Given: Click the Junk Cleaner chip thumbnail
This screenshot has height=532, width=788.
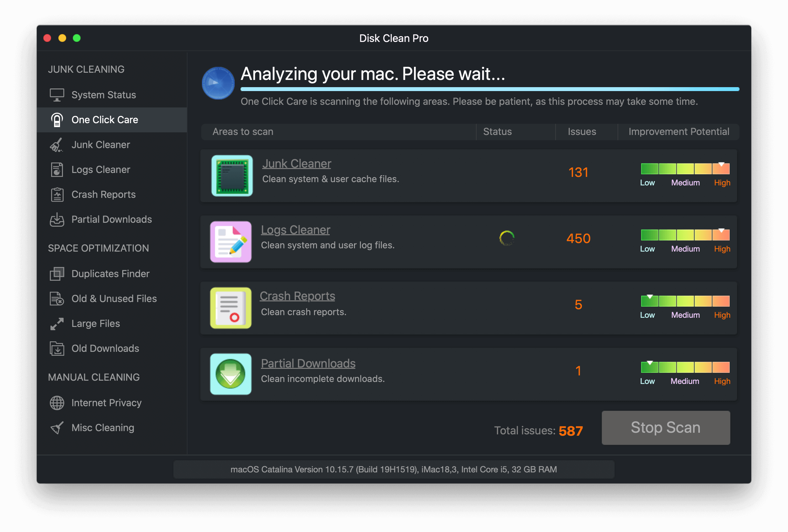Looking at the screenshot, I should (x=231, y=176).
